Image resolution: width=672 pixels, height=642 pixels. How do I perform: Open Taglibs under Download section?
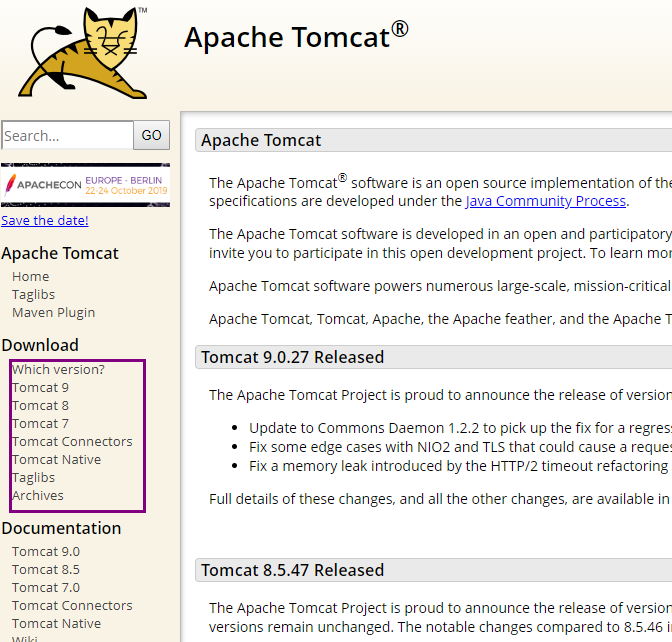33,477
